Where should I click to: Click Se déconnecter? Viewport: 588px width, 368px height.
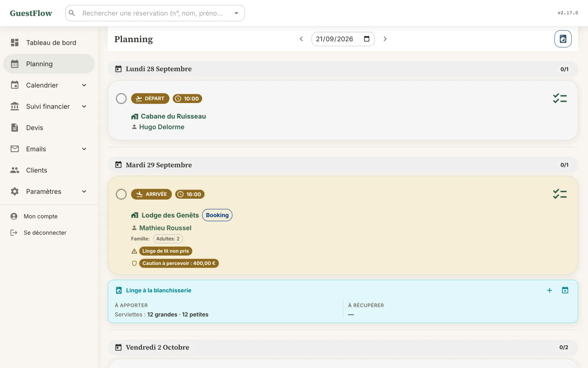(x=49, y=233)
